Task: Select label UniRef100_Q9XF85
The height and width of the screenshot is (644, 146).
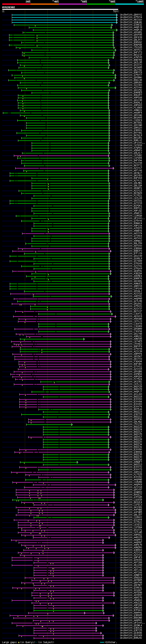Action: click(131, 35)
